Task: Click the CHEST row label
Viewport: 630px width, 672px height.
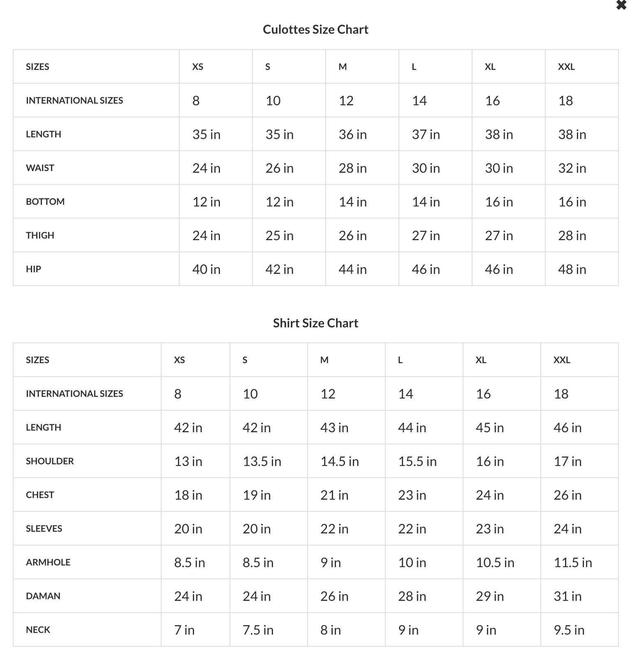Action: [x=40, y=495]
